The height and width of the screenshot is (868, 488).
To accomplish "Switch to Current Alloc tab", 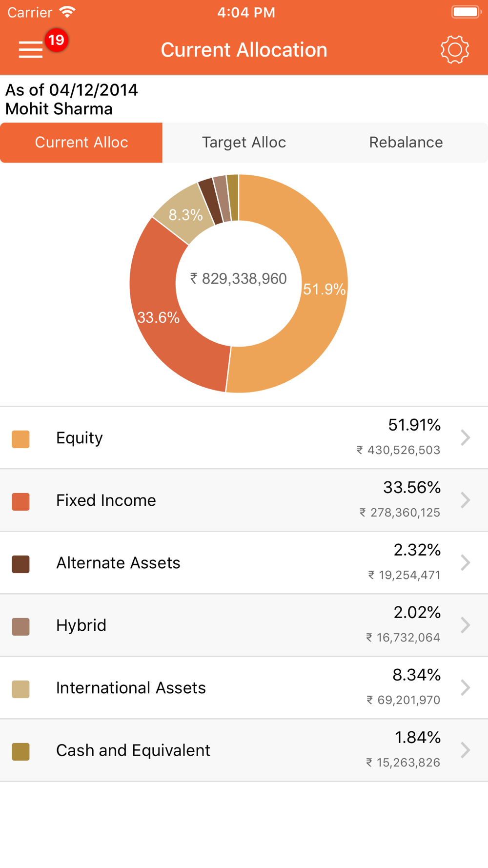I will [x=81, y=143].
